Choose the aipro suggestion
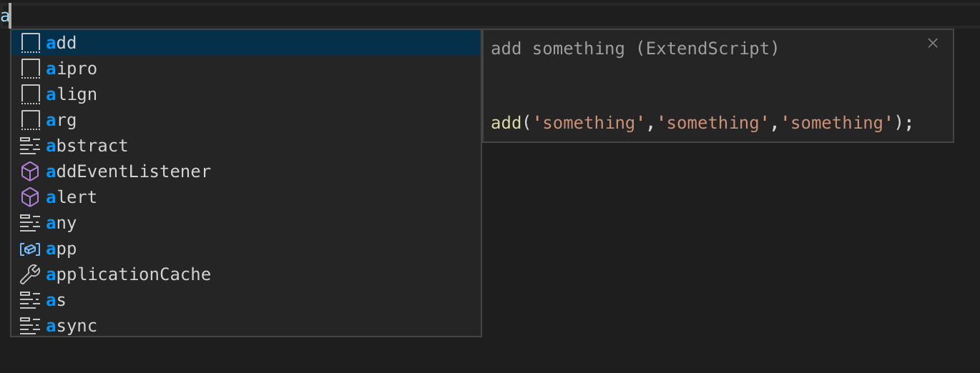Viewport: 980px width, 373px height. tap(72, 69)
